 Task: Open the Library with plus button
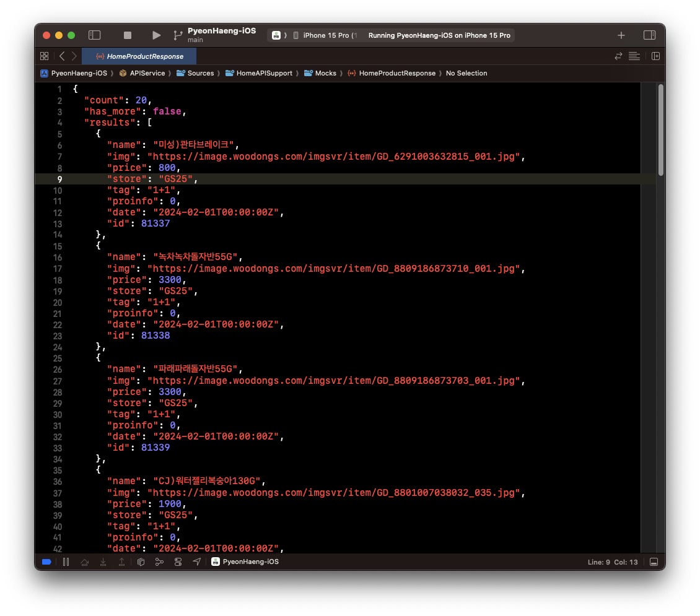(x=621, y=35)
